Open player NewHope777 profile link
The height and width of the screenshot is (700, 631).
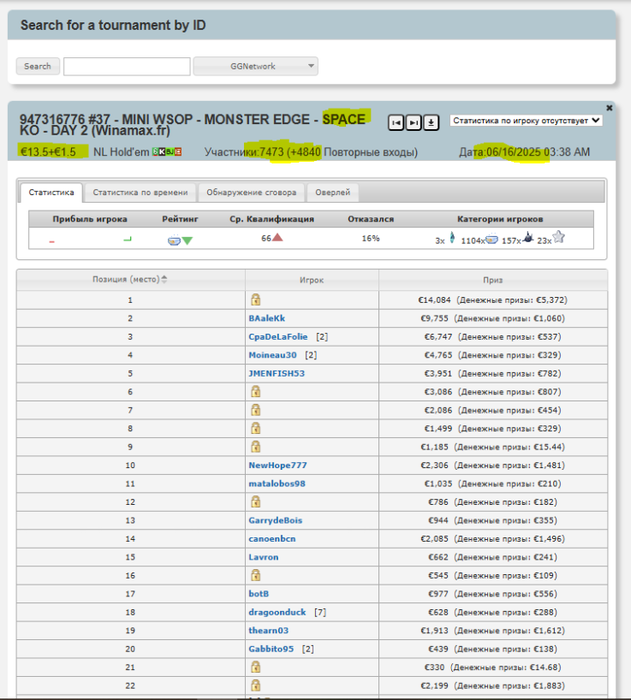pyautogui.click(x=278, y=465)
